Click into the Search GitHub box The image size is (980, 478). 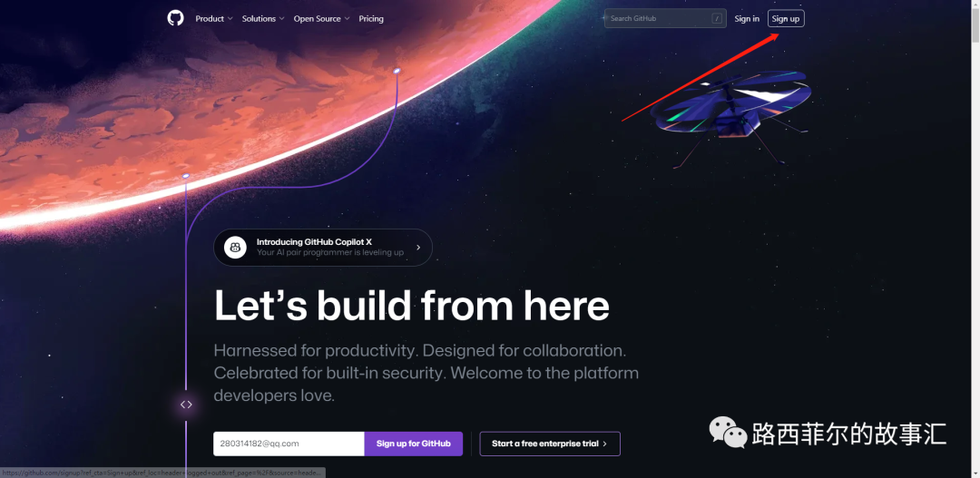(665, 19)
